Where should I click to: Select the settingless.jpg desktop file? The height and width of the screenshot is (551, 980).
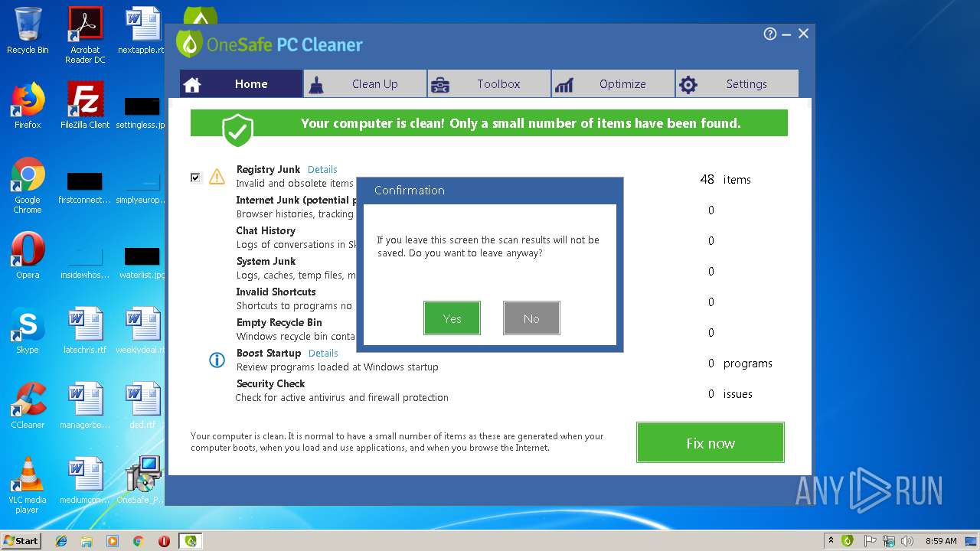tap(142, 112)
